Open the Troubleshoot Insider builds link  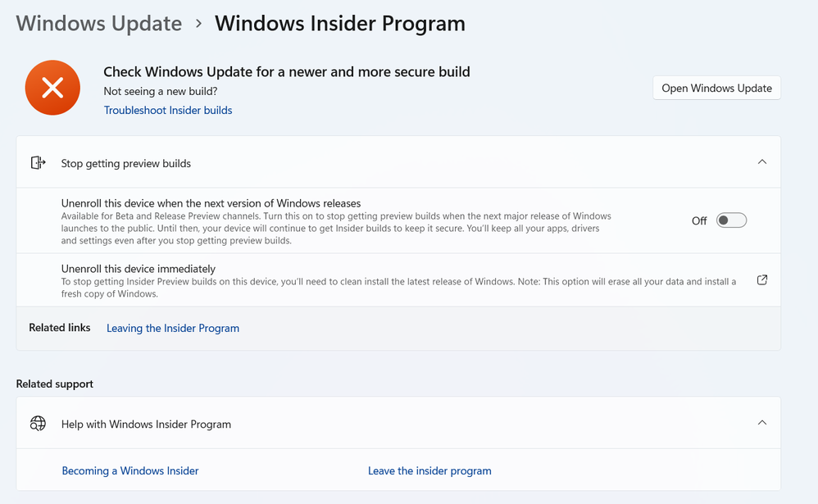(167, 110)
